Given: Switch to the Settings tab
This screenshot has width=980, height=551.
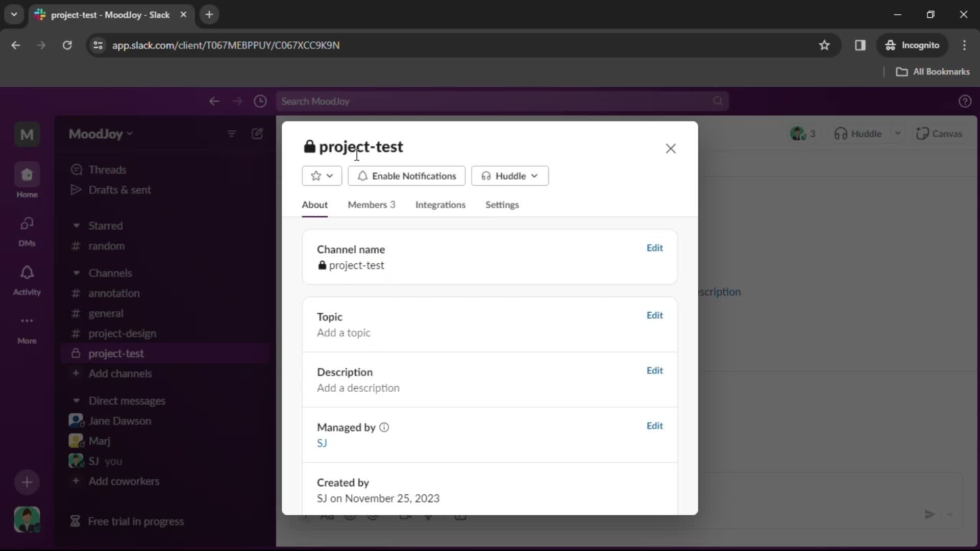Looking at the screenshot, I should point(502,204).
